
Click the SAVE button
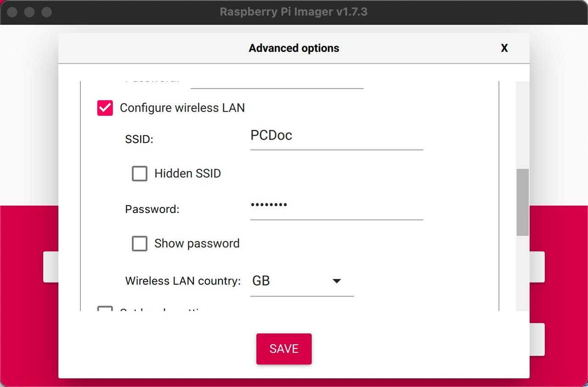(284, 349)
